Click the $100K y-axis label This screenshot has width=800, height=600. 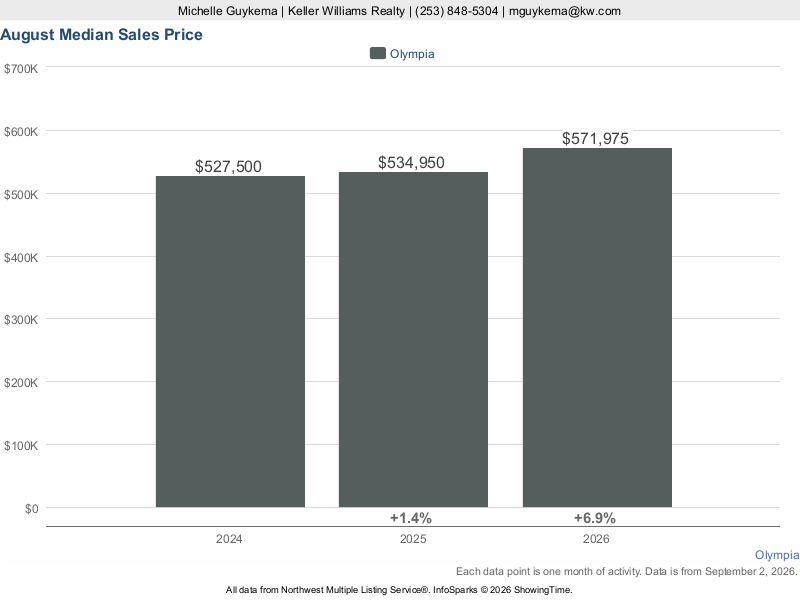pyautogui.click(x=21, y=446)
